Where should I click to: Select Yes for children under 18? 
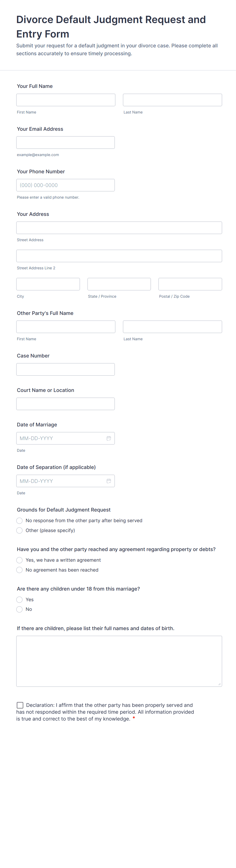(x=20, y=599)
